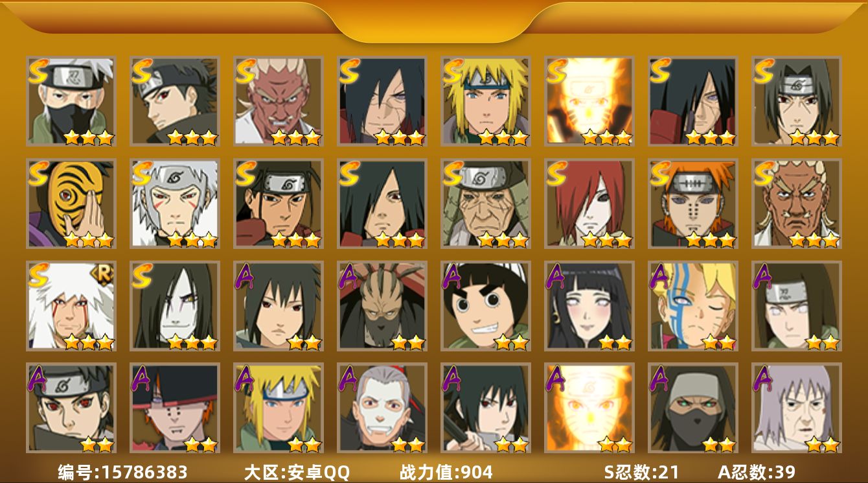The image size is (868, 483).
Task: Click the 战力值:904 power text
Action: pos(446,472)
